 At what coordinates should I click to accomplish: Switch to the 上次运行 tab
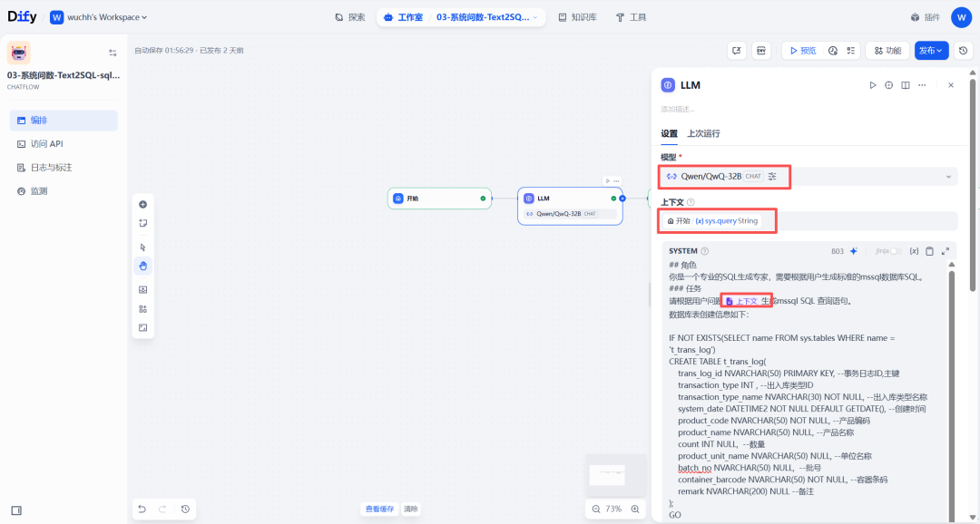click(x=703, y=133)
